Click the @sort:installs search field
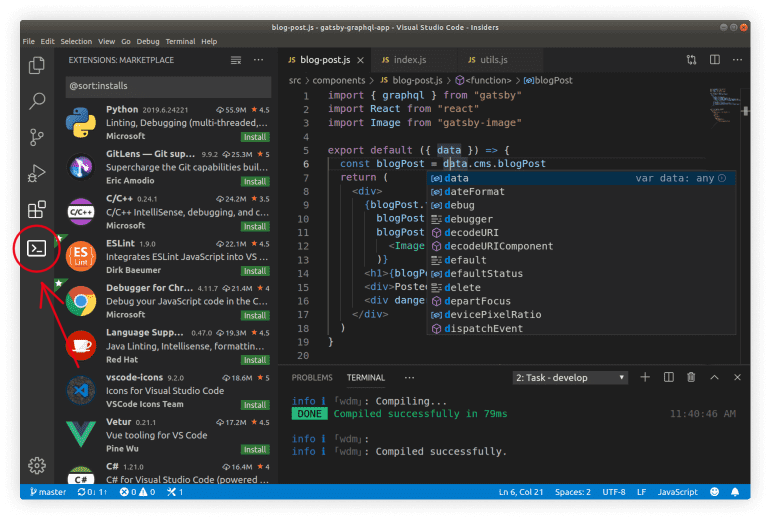 [x=168, y=86]
